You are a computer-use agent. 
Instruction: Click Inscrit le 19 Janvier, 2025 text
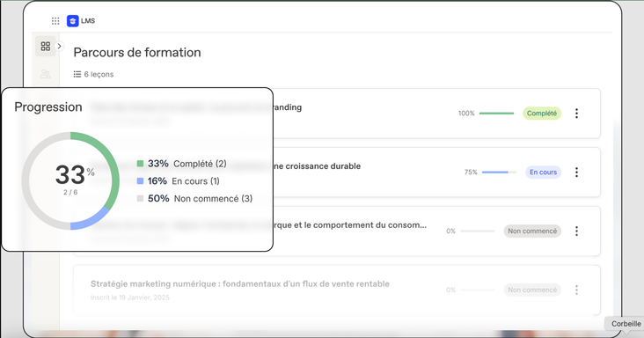click(x=130, y=298)
